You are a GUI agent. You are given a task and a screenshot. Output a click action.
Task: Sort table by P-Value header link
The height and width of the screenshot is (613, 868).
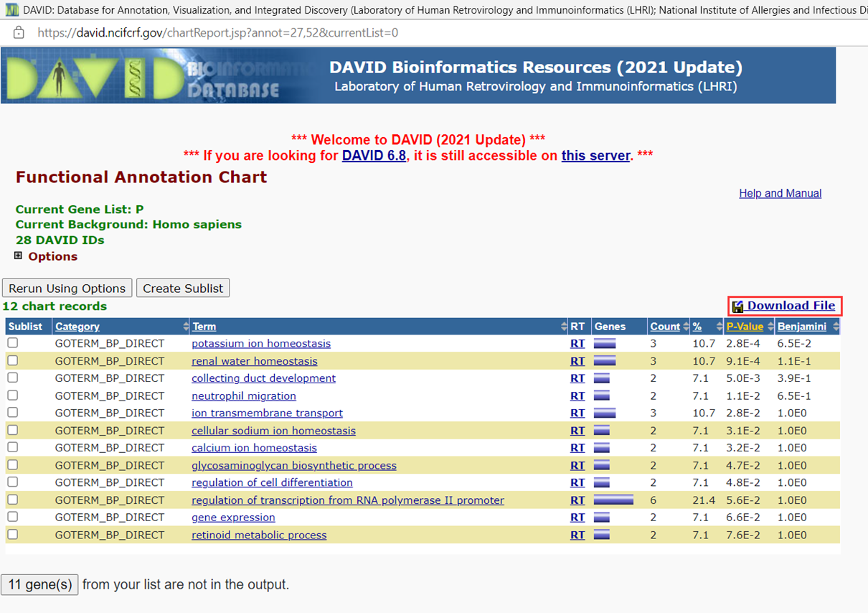point(745,327)
